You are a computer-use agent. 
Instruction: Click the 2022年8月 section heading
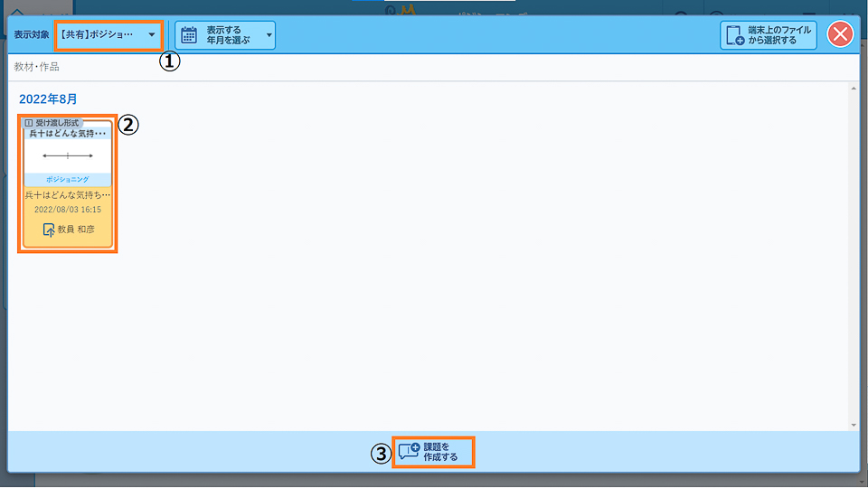point(46,99)
